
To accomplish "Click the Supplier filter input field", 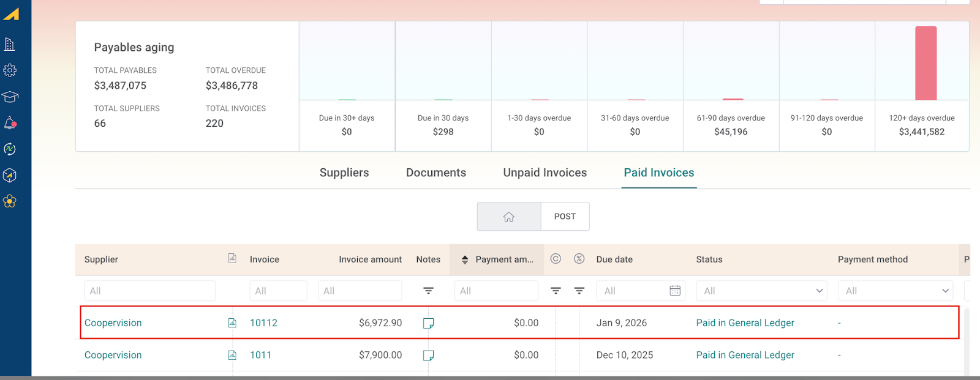I will click(x=149, y=291).
